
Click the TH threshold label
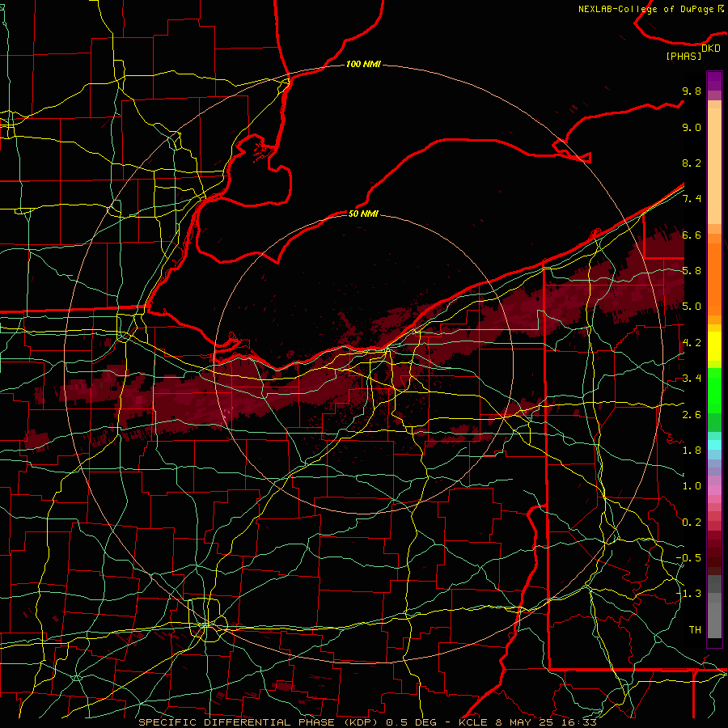(x=695, y=630)
